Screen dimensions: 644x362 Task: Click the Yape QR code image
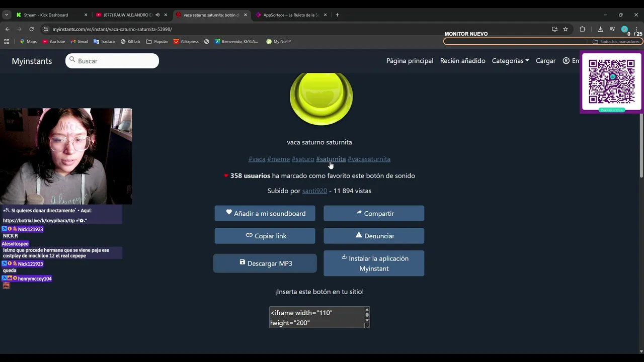[x=612, y=82]
